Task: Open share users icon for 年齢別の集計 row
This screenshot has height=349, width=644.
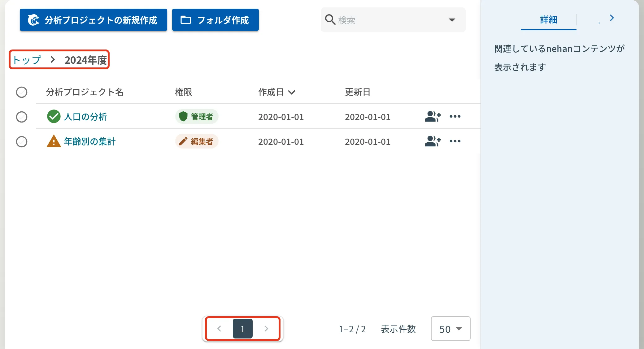Action: (x=433, y=141)
